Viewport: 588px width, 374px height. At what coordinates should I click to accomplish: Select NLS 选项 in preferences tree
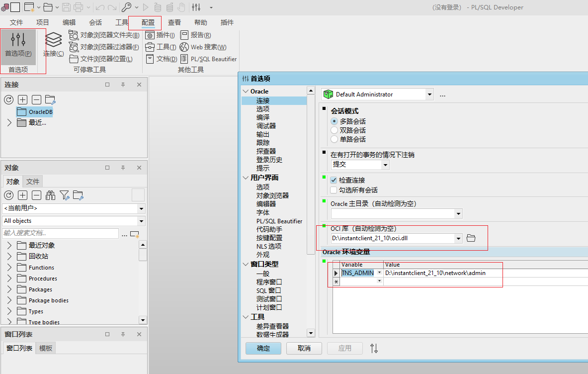[269, 247]
